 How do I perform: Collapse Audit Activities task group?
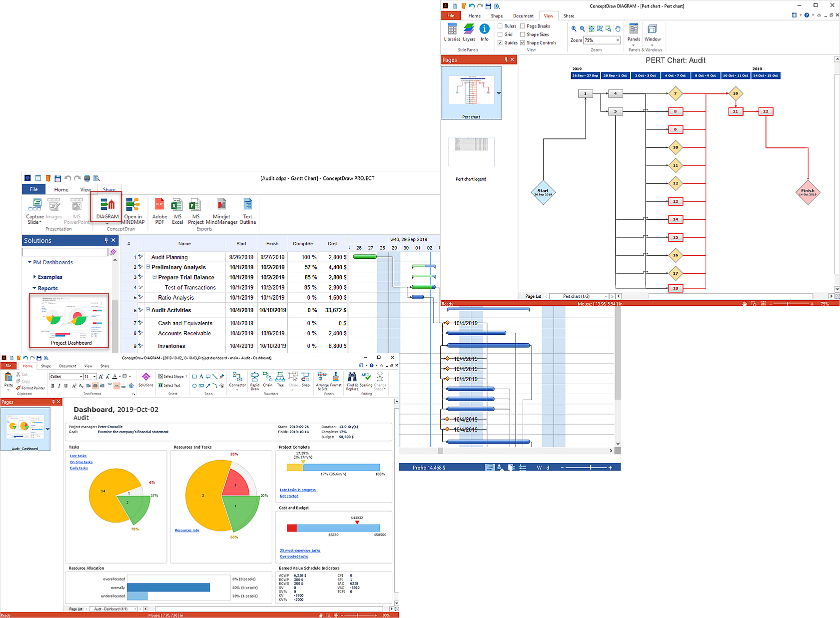(148, 310)
